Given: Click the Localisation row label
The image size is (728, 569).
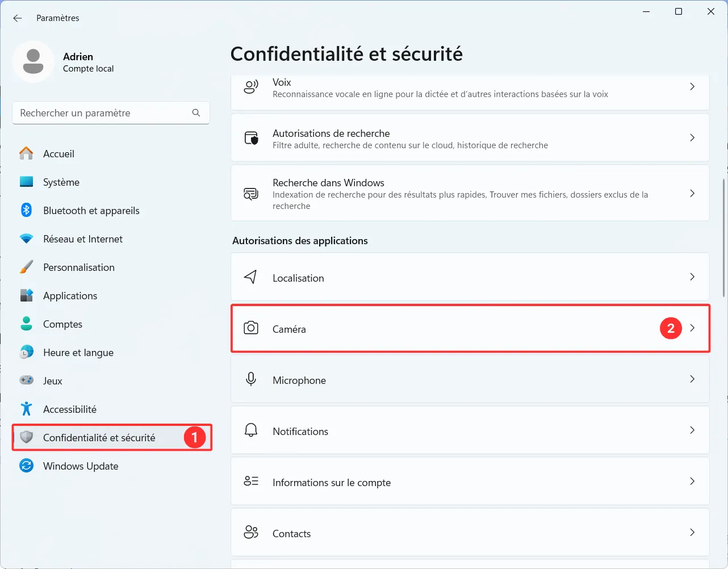Looking at the screenshot, I should click(x=298, y=278).
